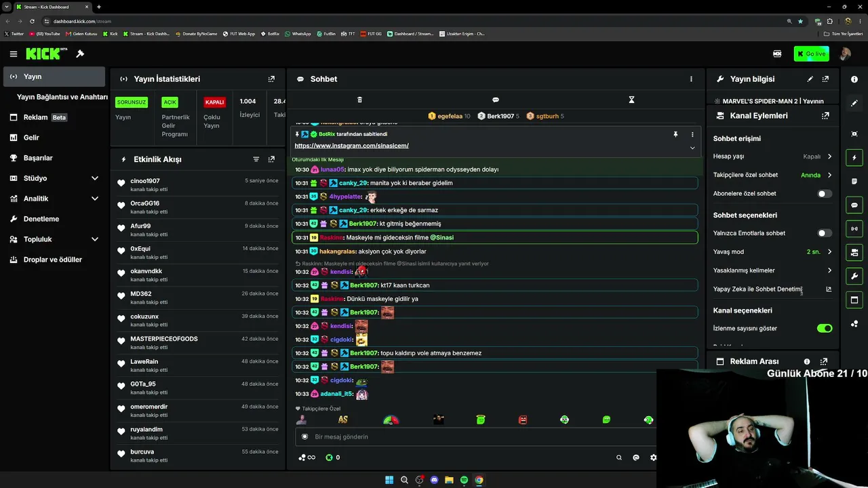Screen dimensions: 868x488
Task: Disable İzlenme sayısını göster switch
Action: (x=824, y=329)
